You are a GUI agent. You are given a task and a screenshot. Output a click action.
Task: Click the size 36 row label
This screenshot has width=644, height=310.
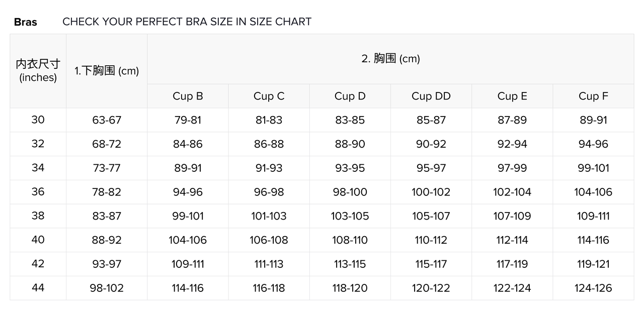pyautogui.click(x=38, y=192)
